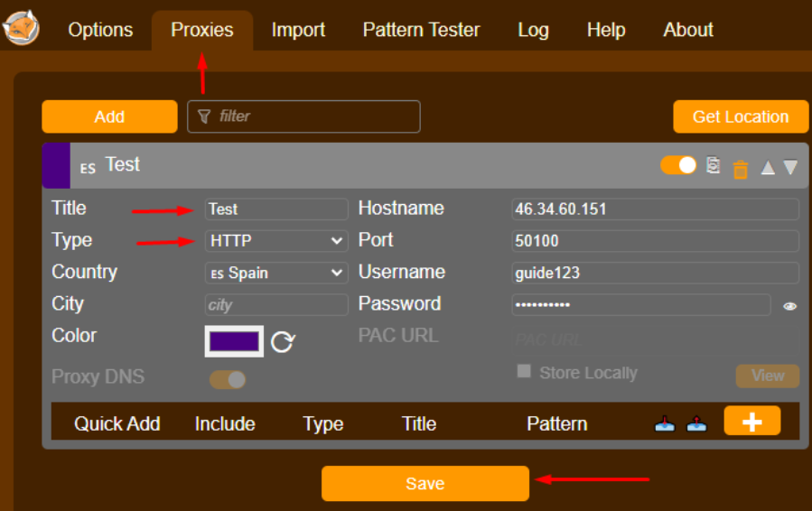Add a new pattern with the plus button
This screenshot has width=812, height=511.
(x=751, y=421)
